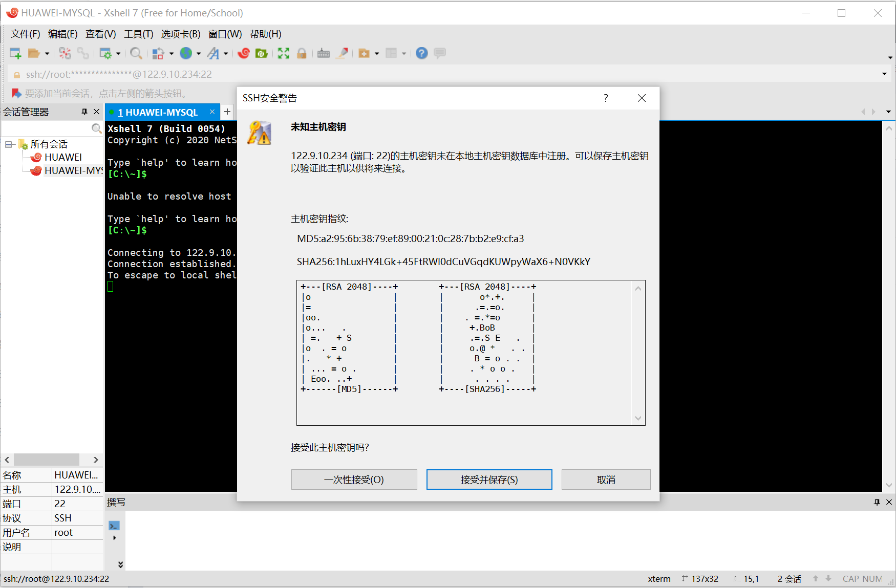Click the compose pane text input area

point(510,540)
